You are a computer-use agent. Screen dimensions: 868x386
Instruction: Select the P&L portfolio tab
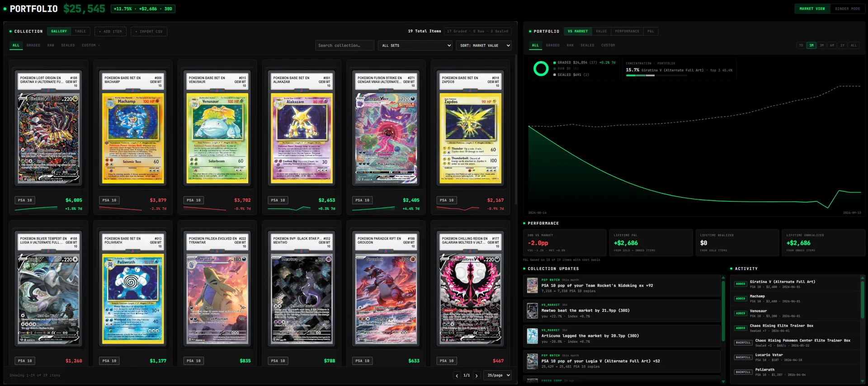pyautogui.click(x=651, y=31)
